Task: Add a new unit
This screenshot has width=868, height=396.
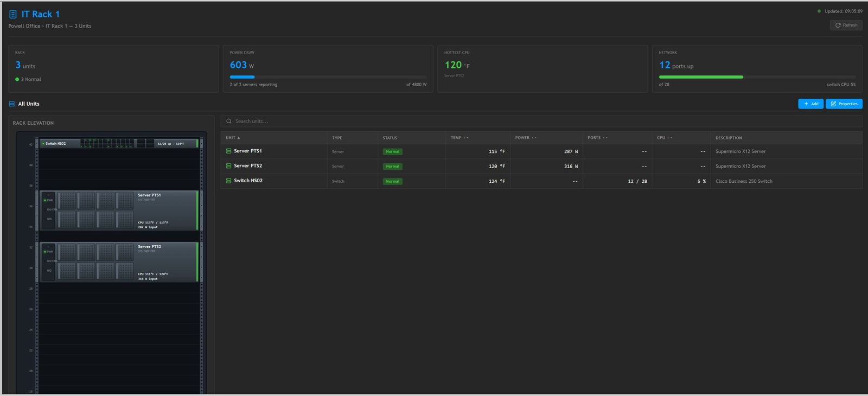Action: 810,104
